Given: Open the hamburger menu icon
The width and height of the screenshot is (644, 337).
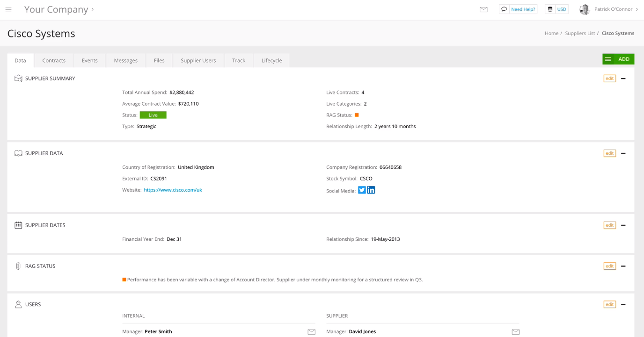Looking at the screenshot, I should coord(8,9).
